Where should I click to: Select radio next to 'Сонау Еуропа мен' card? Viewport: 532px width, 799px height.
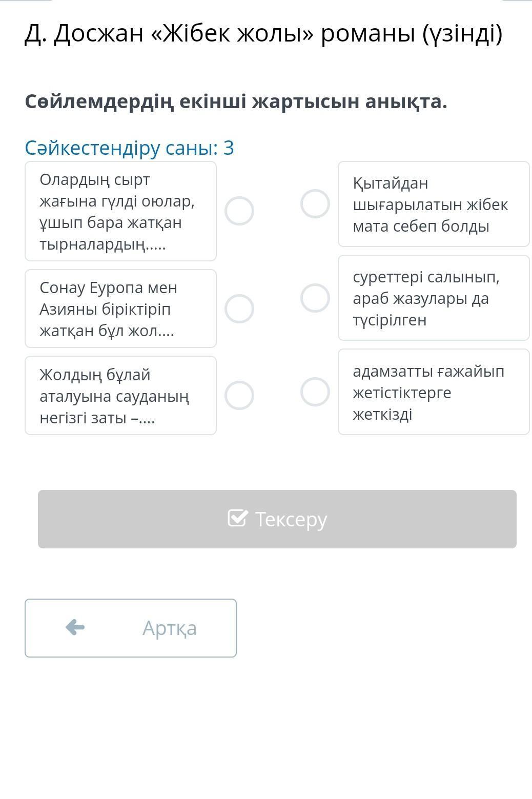pos(239,309)
